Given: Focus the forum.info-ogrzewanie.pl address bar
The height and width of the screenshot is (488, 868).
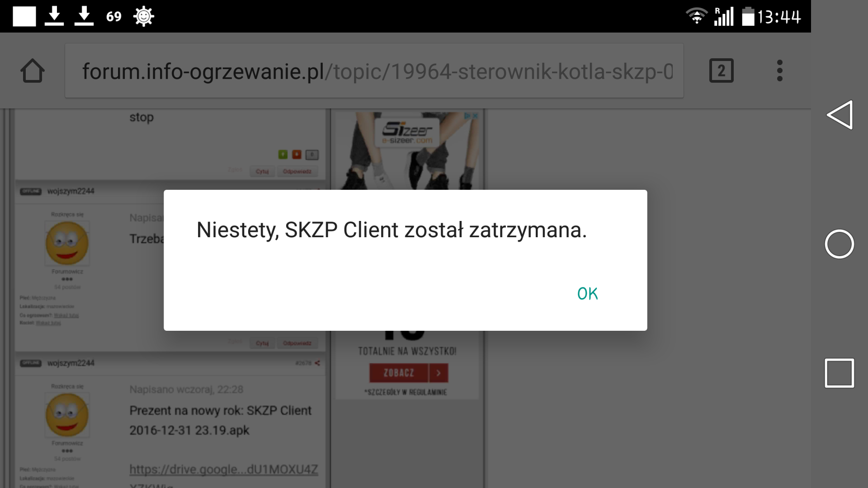Looking at the screenshot, I should [374, 71].
